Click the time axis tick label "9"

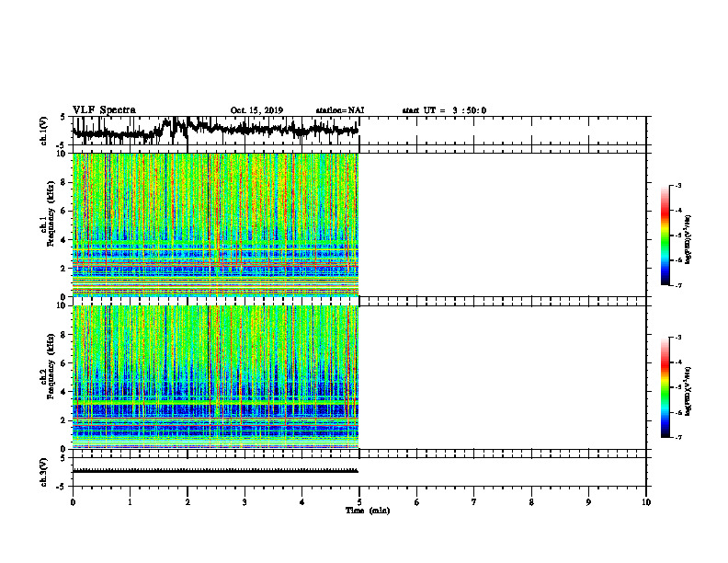pyautogui.click(x=588, y=502)
